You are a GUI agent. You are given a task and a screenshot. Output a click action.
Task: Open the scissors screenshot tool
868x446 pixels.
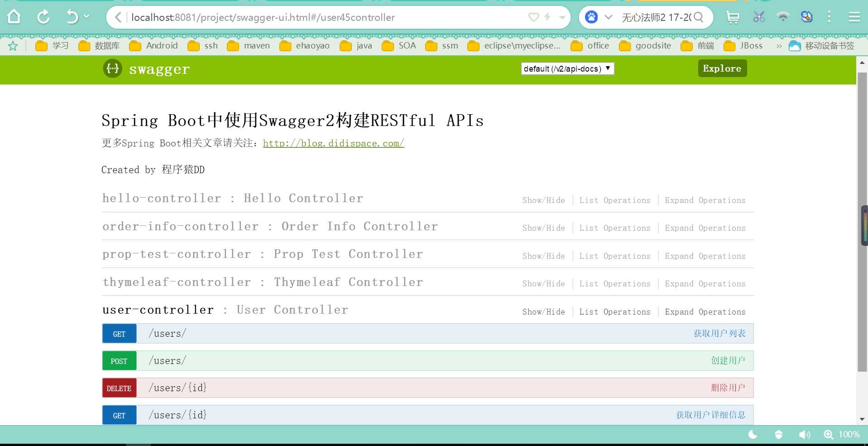(759, 17)
